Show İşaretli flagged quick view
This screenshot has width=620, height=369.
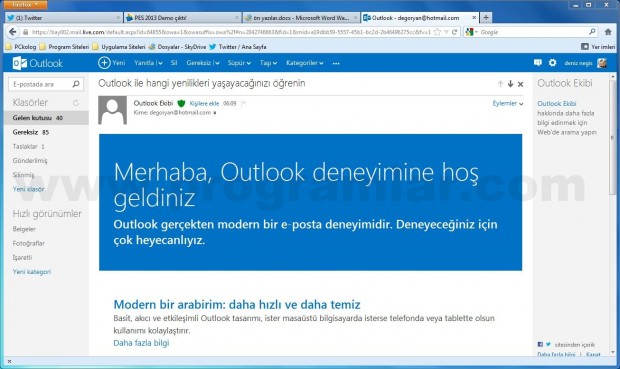[x=22, y=257]
